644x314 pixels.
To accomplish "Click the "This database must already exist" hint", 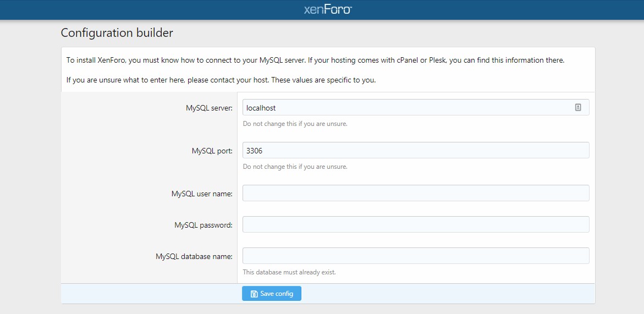I will coord(289,272).
